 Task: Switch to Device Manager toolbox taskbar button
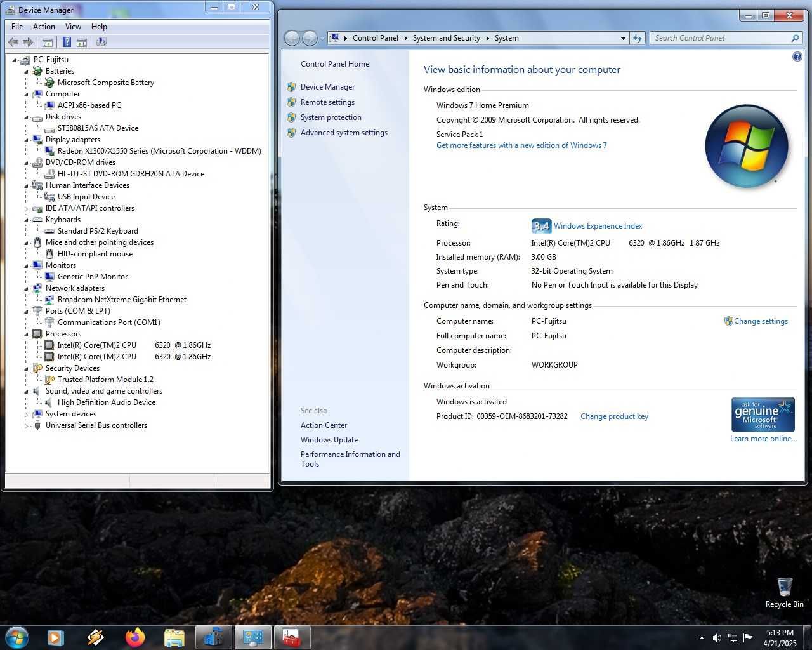[292, 637]
